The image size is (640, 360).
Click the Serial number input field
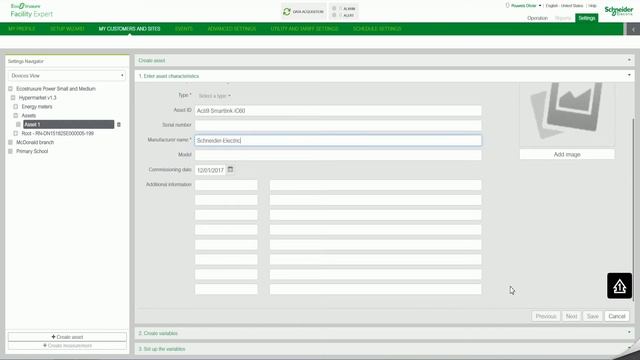click(338, 125)
